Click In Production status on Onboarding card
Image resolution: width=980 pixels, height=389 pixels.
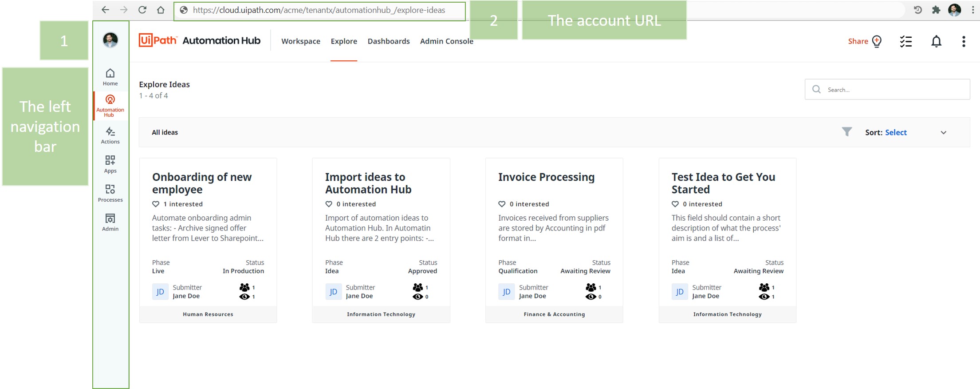(x=243, y=271)
